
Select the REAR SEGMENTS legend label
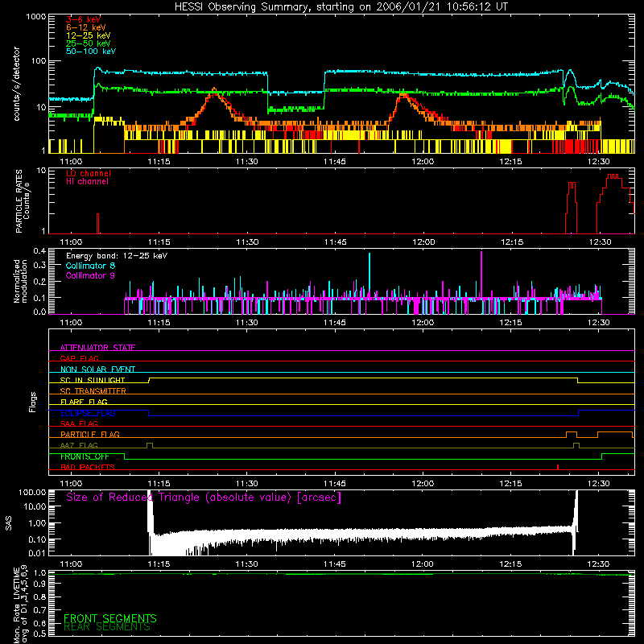[x=107, y=627]
